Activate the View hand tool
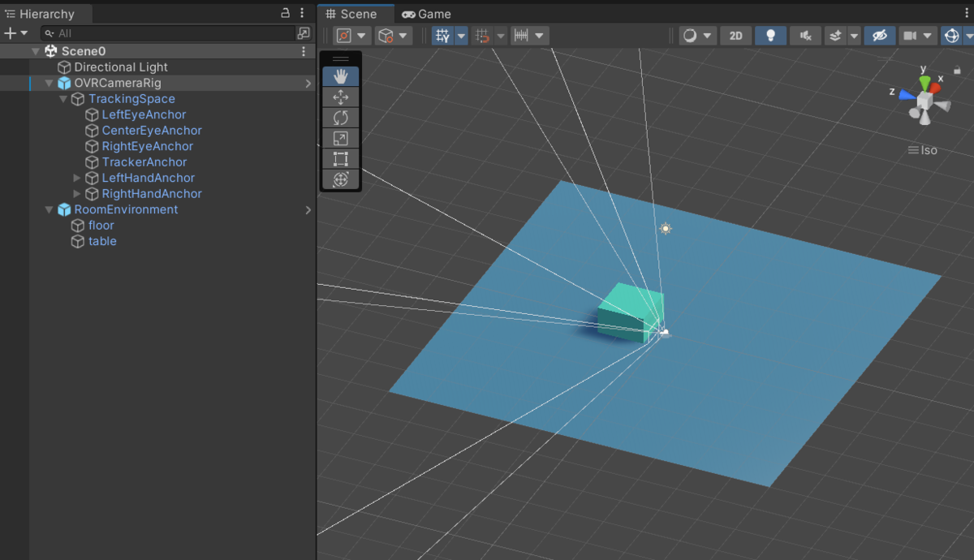This screenshot has height=560, width=974. [340, 75]
